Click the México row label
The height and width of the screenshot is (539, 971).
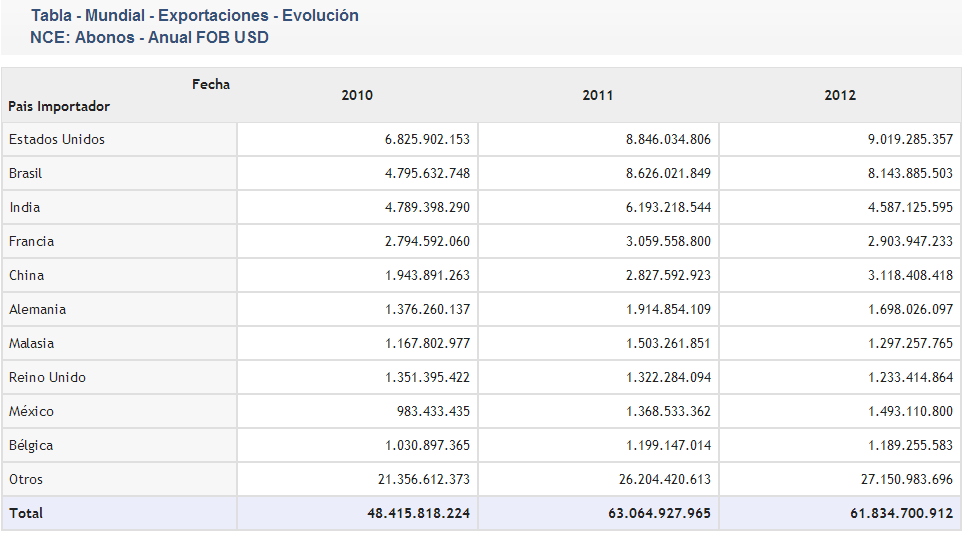click(32, 411)
